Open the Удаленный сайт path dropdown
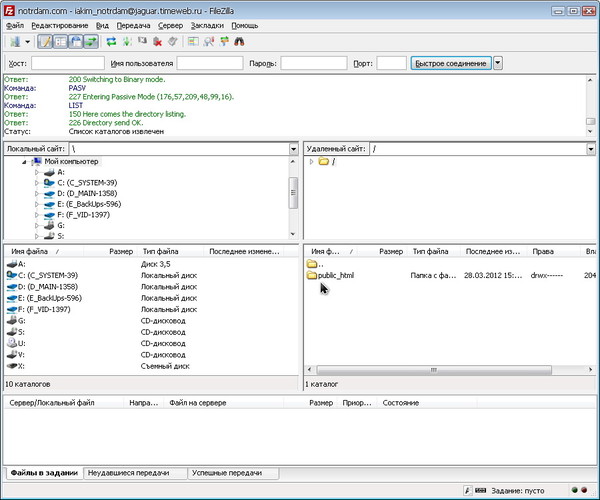The width and height of the screenshot is (600, 500). [591, 149]
